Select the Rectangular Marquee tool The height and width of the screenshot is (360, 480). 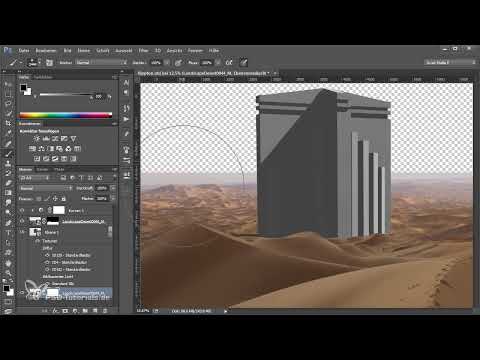pos(8,94)
